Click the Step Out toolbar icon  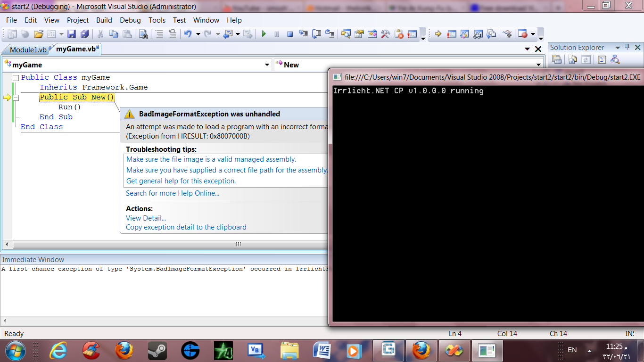[330, 34]
